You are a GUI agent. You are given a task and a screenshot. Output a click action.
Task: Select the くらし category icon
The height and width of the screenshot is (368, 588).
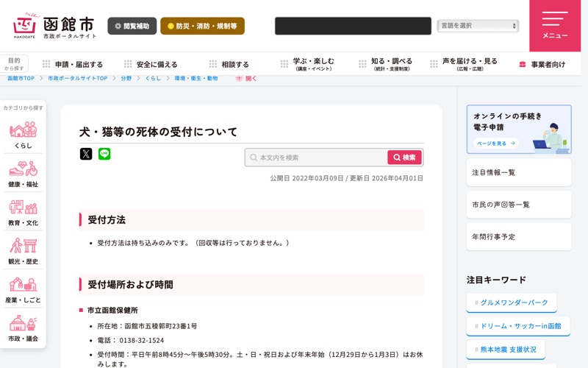[x=24, y=135]
